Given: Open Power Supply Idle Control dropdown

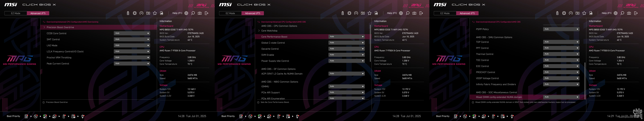Looking at the screenshot, I should [346, 61].
